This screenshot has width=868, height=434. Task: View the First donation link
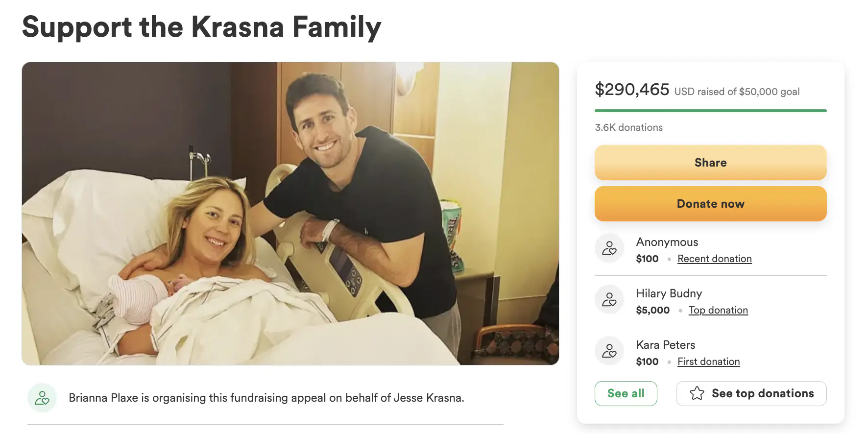tap(708, 362)
